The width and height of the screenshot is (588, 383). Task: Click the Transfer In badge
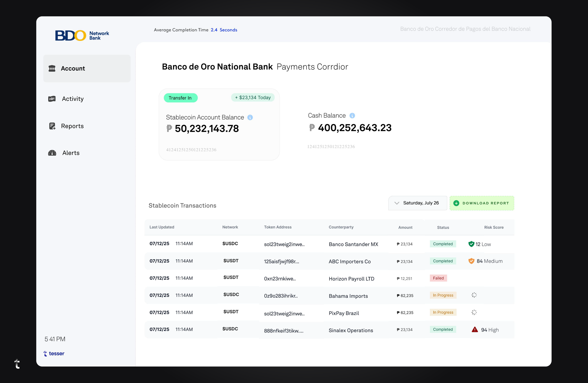tap(181, 98)
